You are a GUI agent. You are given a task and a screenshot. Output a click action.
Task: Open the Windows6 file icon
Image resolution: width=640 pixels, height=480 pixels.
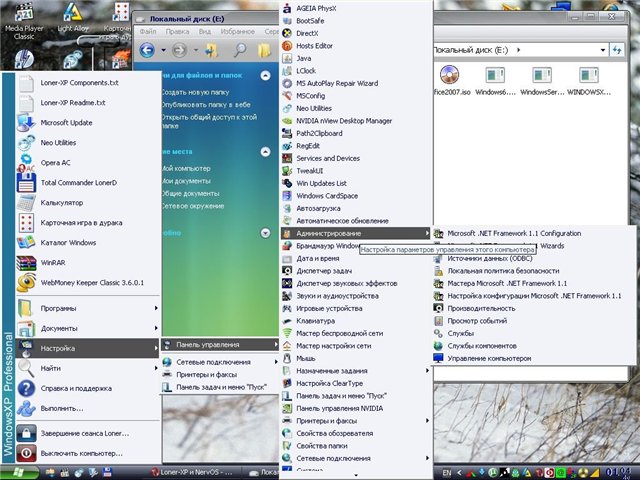coord(495,81)
